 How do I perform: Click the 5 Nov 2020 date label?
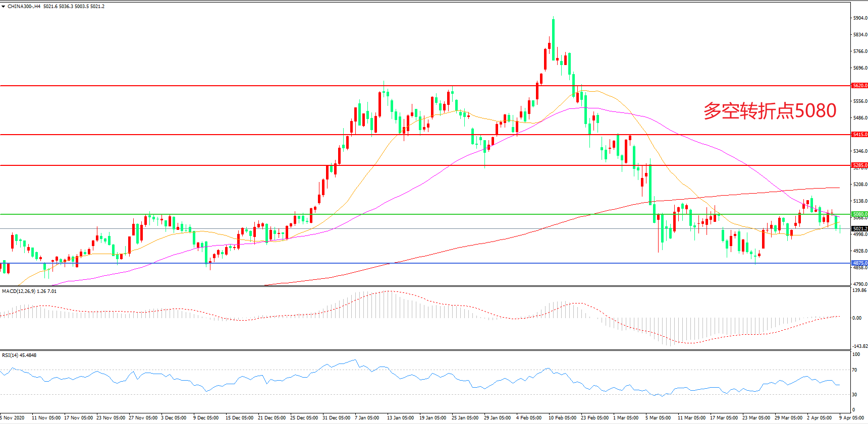[x=13, y=418]
